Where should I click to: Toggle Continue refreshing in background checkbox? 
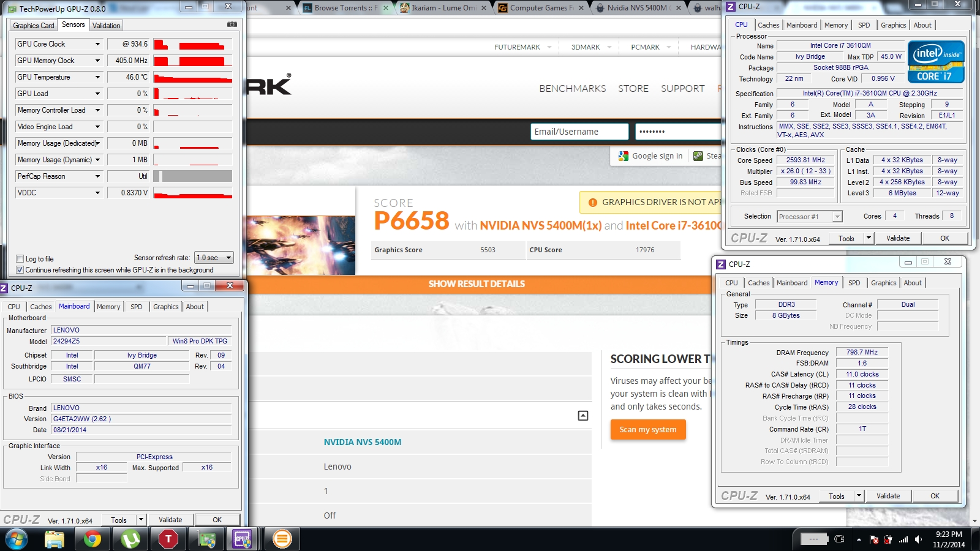[20, 270]
